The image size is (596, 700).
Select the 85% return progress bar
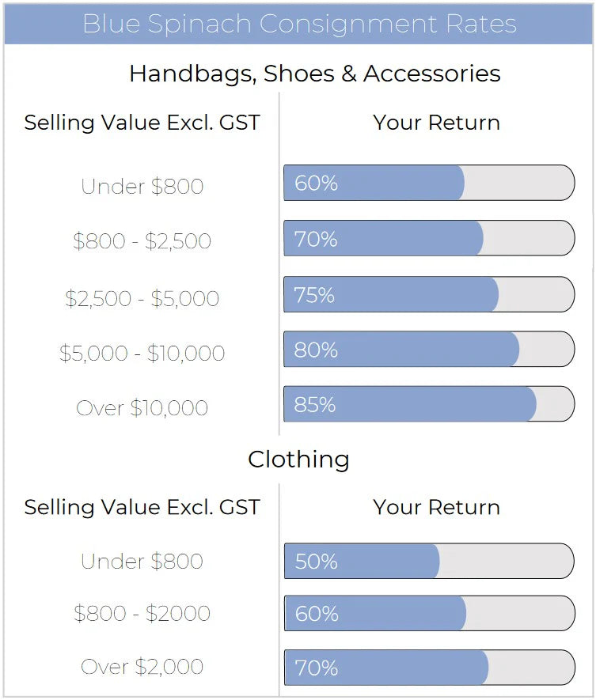tap(429, 404)
